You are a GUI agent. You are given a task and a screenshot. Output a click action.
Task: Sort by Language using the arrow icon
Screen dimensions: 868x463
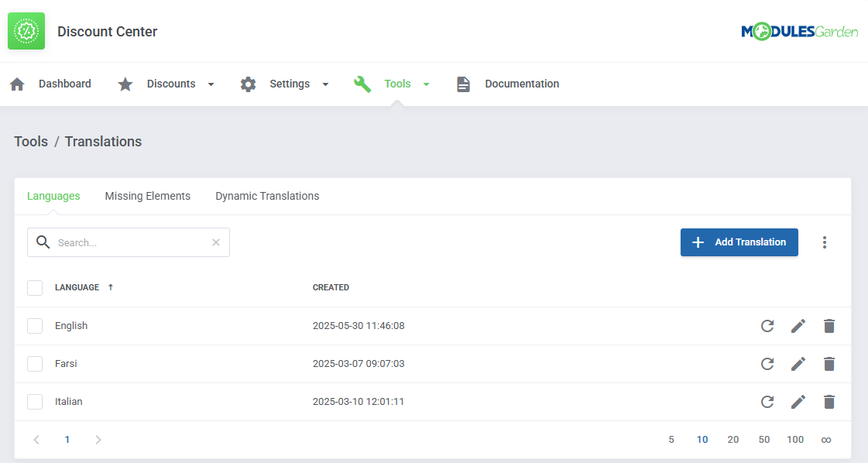[111, 287]
